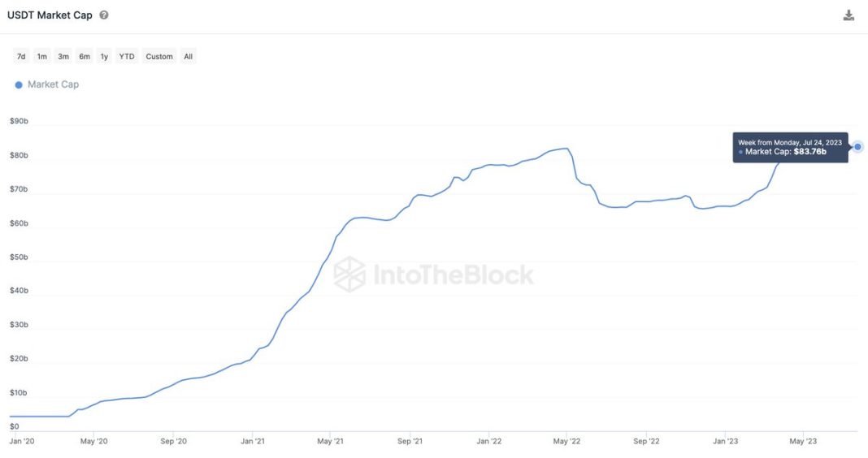Open the Custom date range picker

click(159, 57)
